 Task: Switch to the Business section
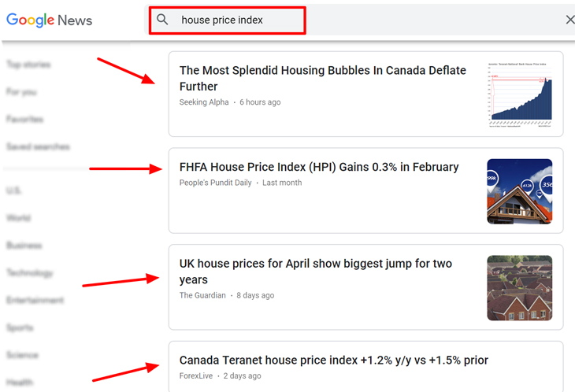coord(24,246)
